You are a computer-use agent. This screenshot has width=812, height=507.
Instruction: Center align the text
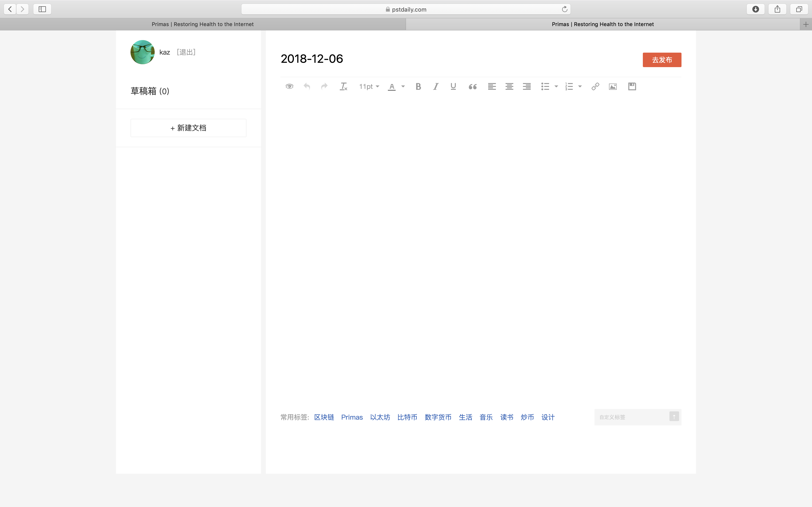coord(509,86)
